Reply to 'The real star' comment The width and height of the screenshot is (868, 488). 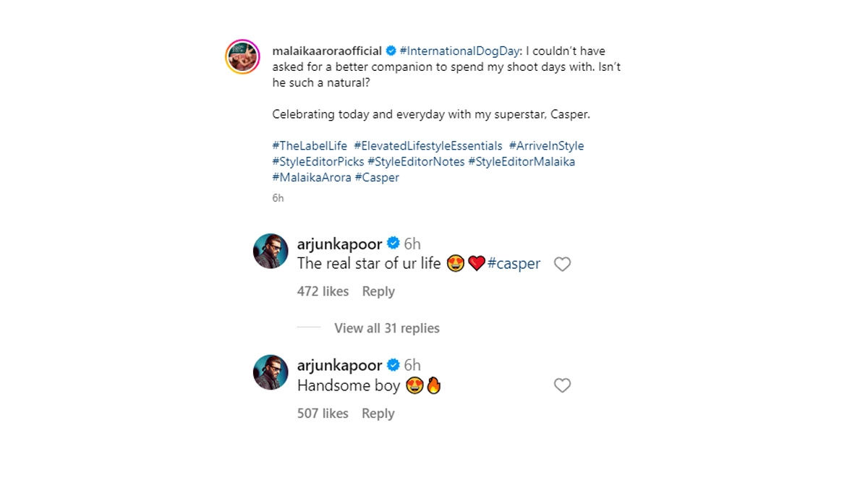point(378,291)
